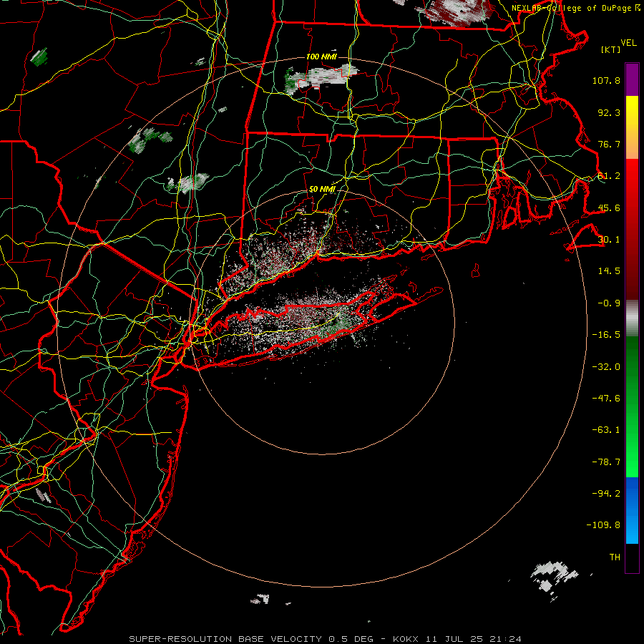Screen dimensions: 644x644
Task: Click the 14.5 velocity scale value
Action: coord(609,271)
